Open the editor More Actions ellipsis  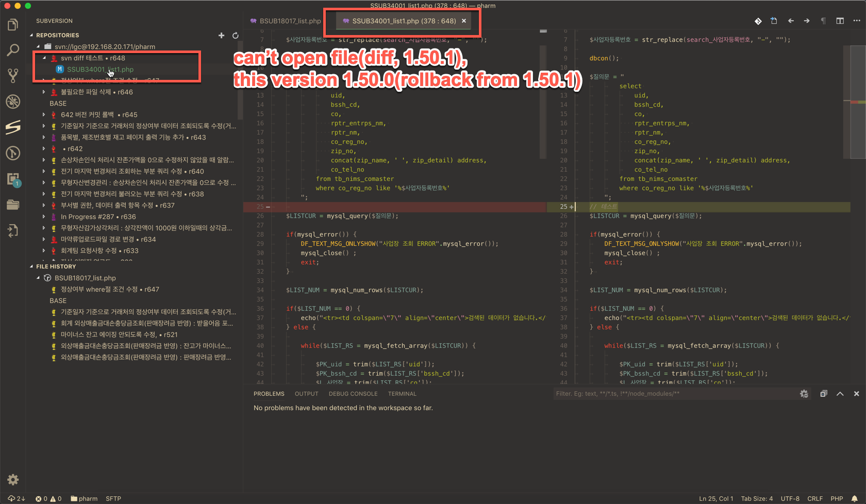click(857, 21)
